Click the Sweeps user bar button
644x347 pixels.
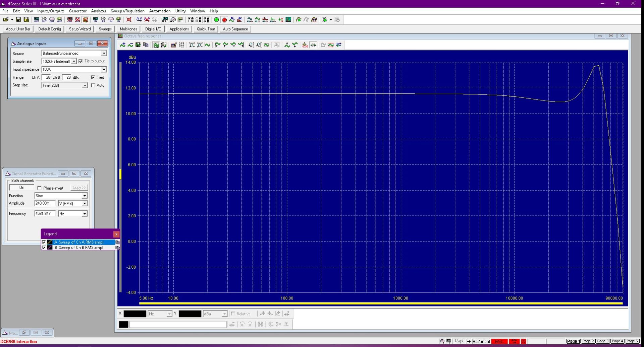coord(105,29)
